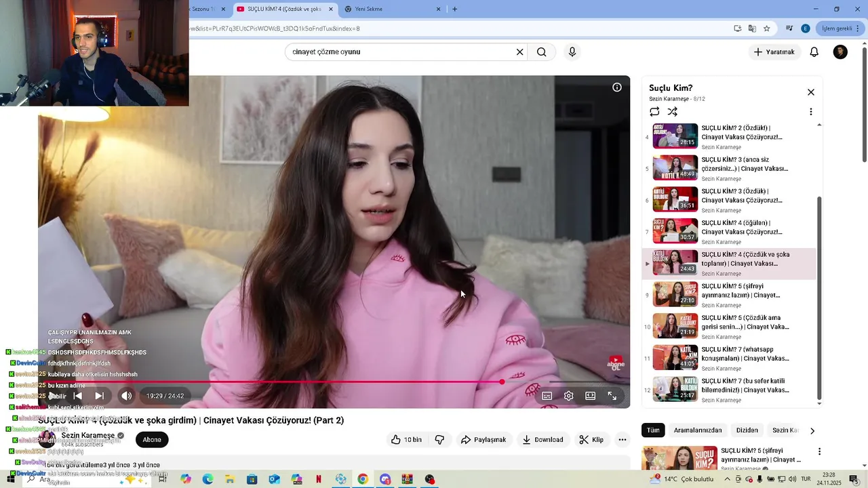Open YouTube notifications bell
Image resolution: width=868 pixels, height=488 pixels.
[x=814, y=52]
